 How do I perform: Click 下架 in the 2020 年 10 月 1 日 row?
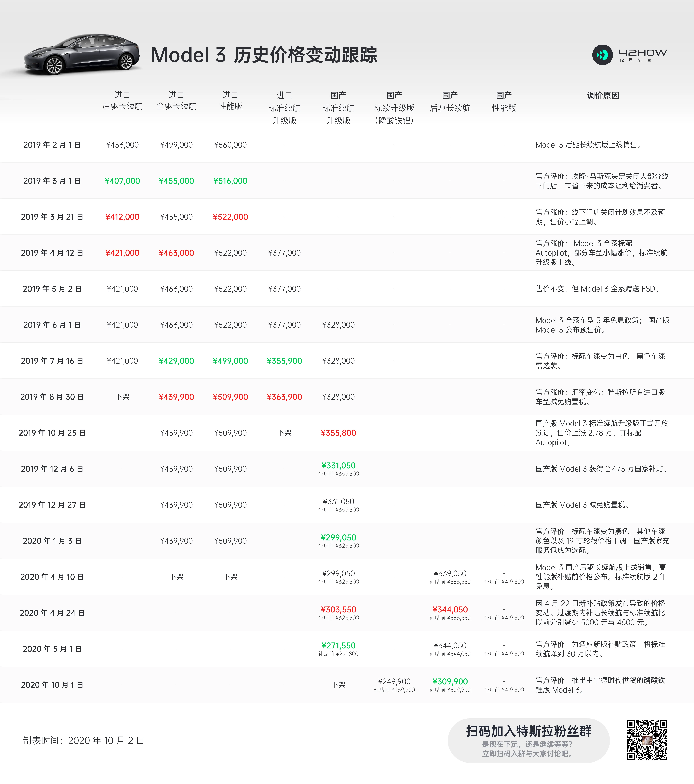tap(338, 685)
